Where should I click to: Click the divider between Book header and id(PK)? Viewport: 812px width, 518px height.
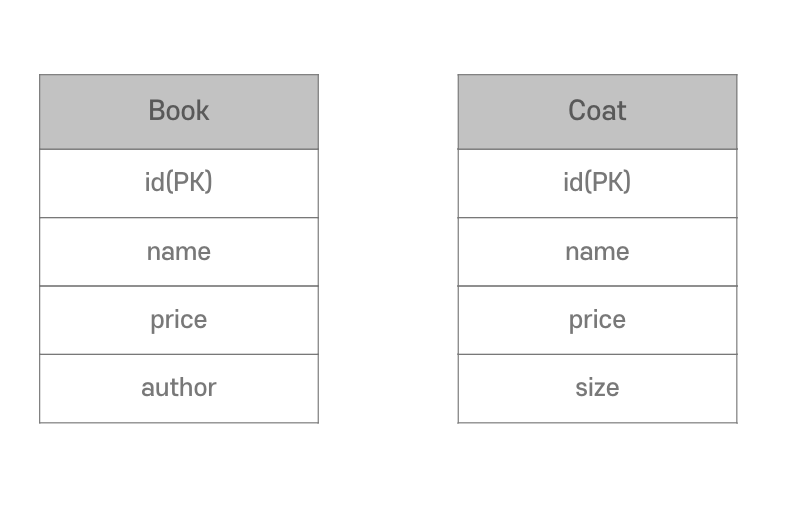[x=179, y=149]
